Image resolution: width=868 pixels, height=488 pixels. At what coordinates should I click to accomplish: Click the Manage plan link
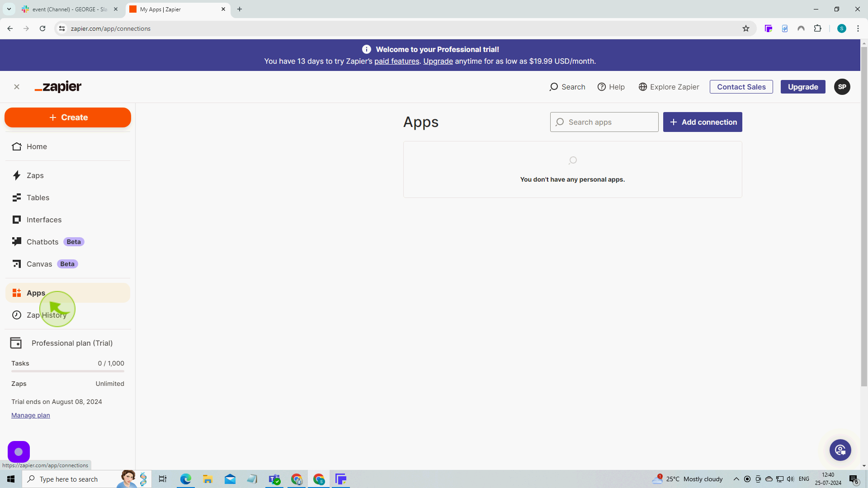31,415
